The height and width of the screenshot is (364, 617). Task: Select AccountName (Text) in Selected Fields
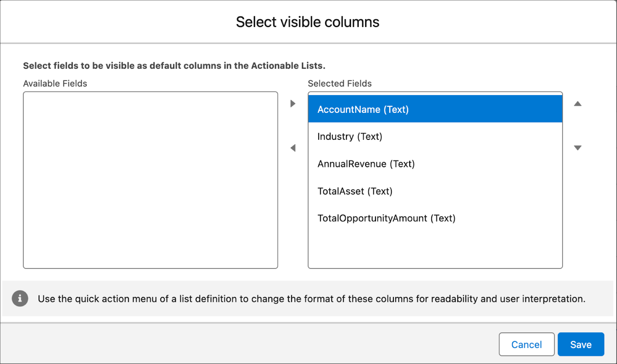coord(435,109)
